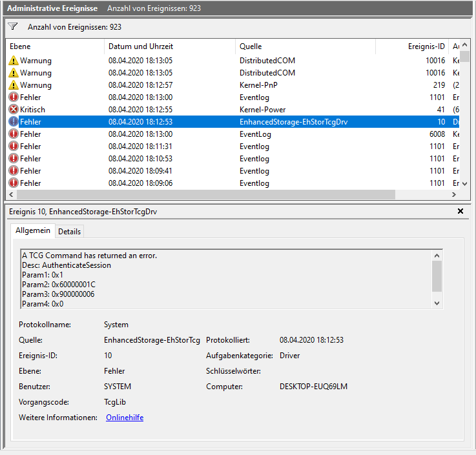This screenshot has width=476, height=455.
Task: Click Vorgangscode value 'TcgLib'
Action: pos(115,402)
